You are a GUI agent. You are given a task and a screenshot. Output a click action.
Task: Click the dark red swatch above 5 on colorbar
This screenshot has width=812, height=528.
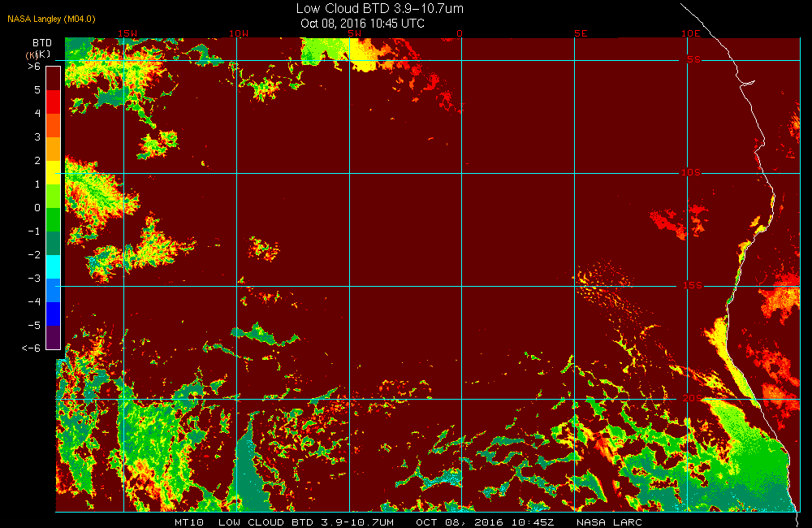(x=54, y=78)
